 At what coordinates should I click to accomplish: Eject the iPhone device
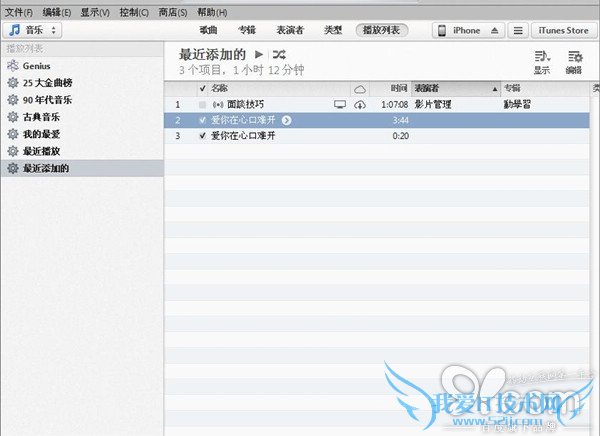click(x=494, y=31)
